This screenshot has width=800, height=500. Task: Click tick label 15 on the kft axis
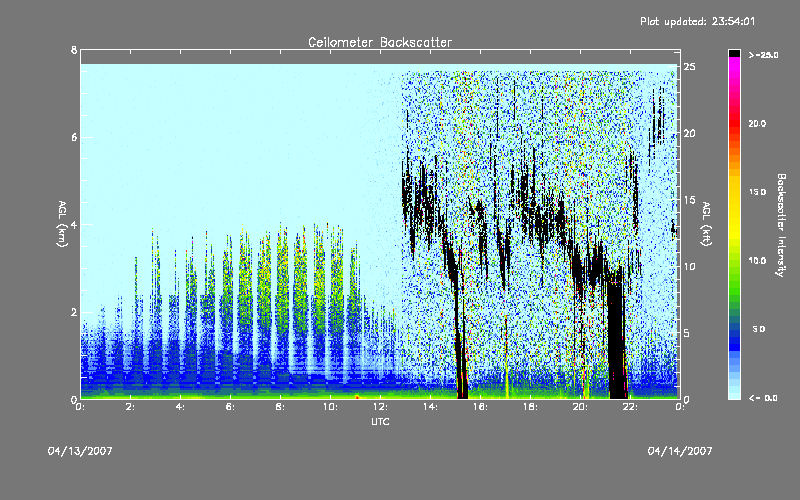689,200
